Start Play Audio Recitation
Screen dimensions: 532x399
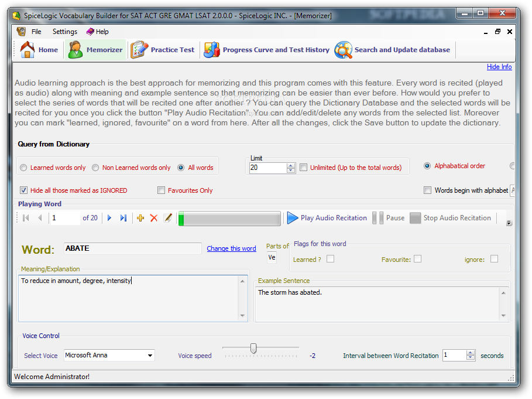coord(327,218)
